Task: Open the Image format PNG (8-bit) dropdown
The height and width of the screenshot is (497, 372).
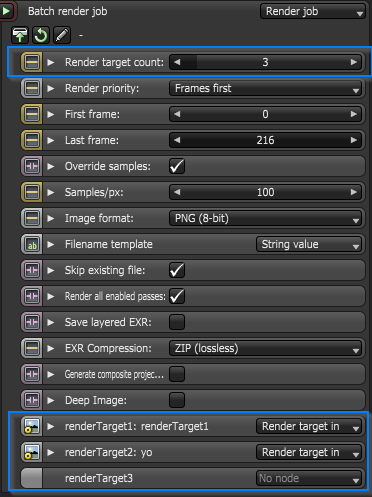Action: (266, 218)
